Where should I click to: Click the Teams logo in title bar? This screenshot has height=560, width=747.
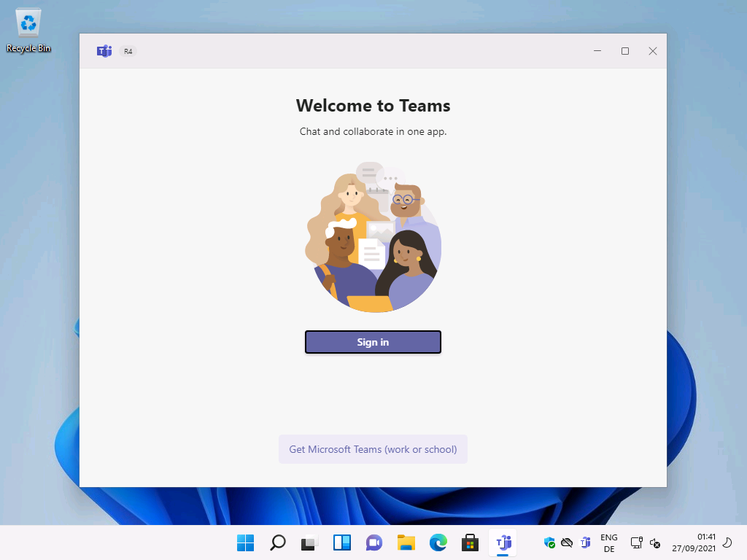pyautogui.click(x=104, y=51)
